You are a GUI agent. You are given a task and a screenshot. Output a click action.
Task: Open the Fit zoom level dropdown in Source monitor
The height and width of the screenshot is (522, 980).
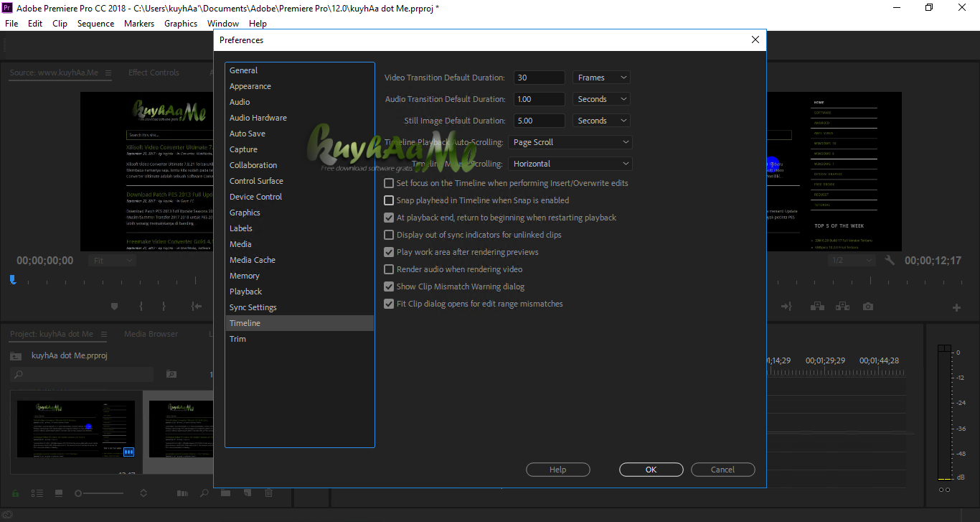[112, 261]
